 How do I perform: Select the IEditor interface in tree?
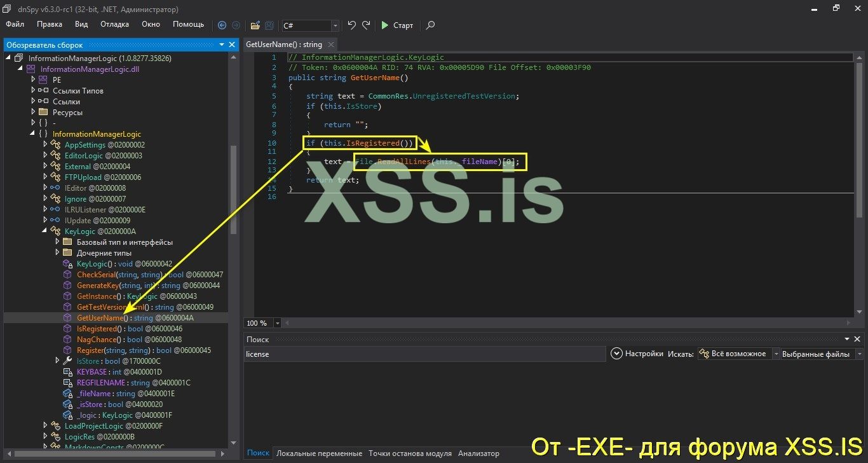point(95,188)
